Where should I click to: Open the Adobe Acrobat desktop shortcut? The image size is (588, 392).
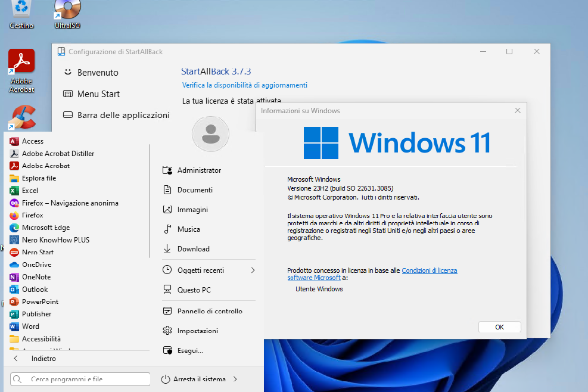coord(21,70)
